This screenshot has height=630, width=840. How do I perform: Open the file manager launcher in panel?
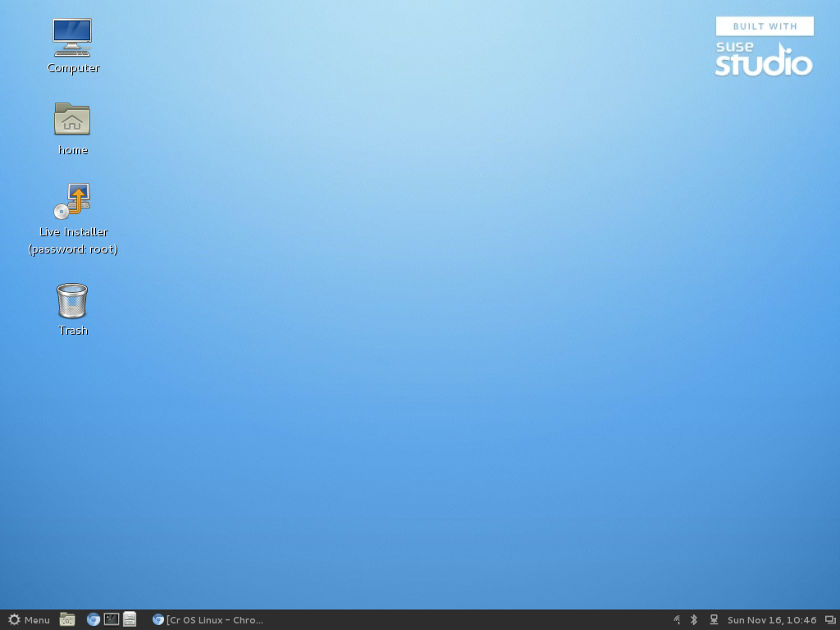click(130, 620)
